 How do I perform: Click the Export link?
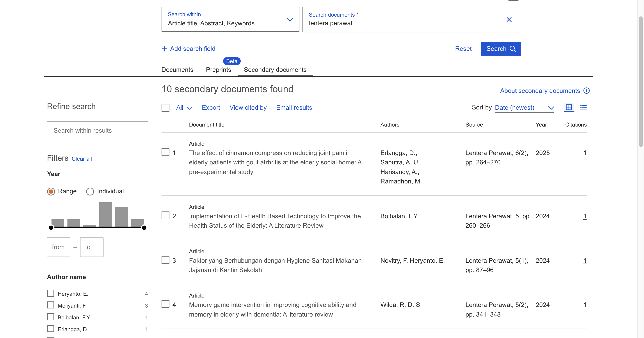point(211,107)
